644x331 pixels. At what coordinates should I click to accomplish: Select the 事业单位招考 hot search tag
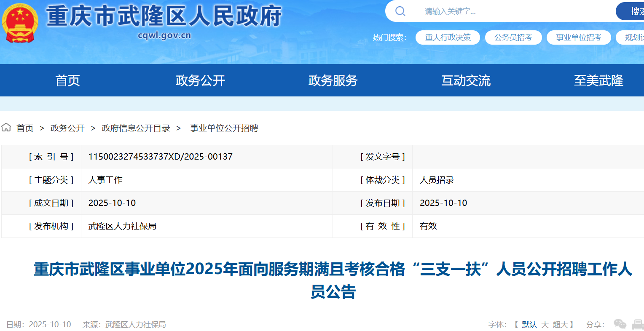pos(578,37)
